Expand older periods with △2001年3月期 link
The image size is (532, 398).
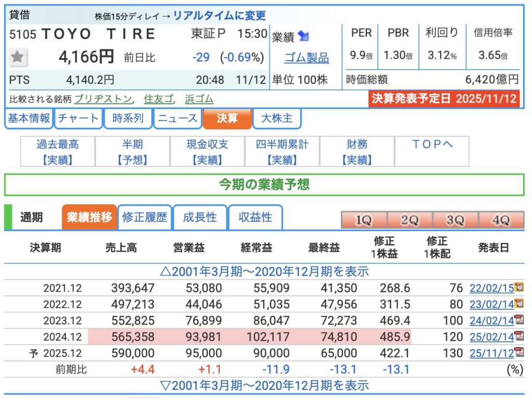pos(264,271)
